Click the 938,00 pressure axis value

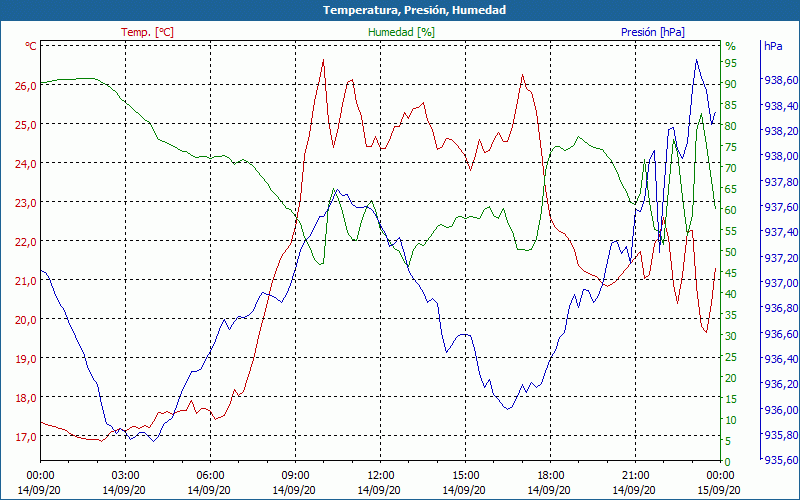(x=781, y=156)
